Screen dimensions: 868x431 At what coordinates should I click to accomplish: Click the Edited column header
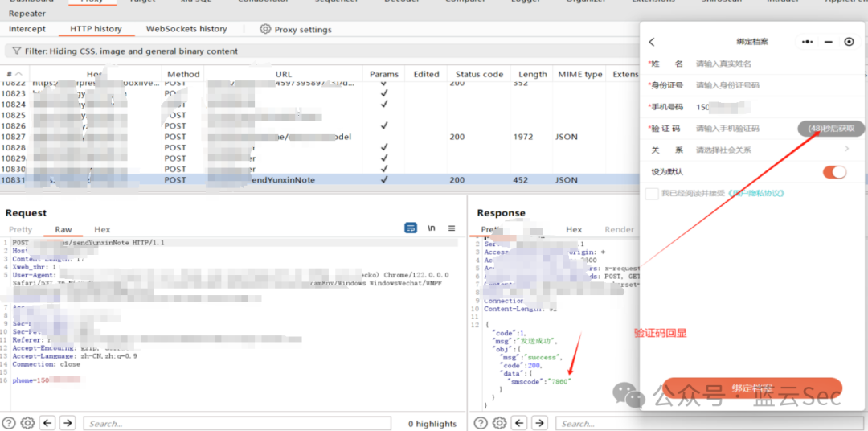426,74
